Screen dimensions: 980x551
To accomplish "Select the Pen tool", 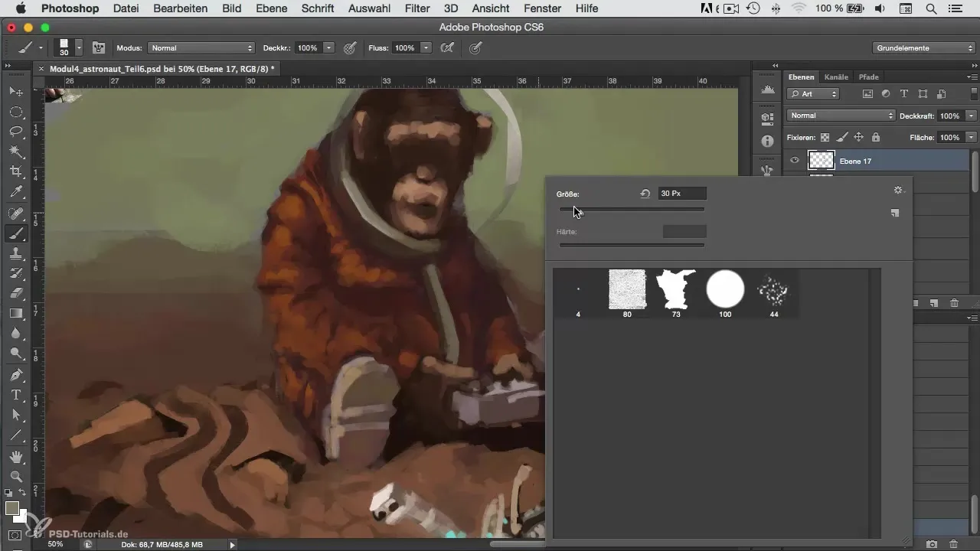I will point(15,375).
